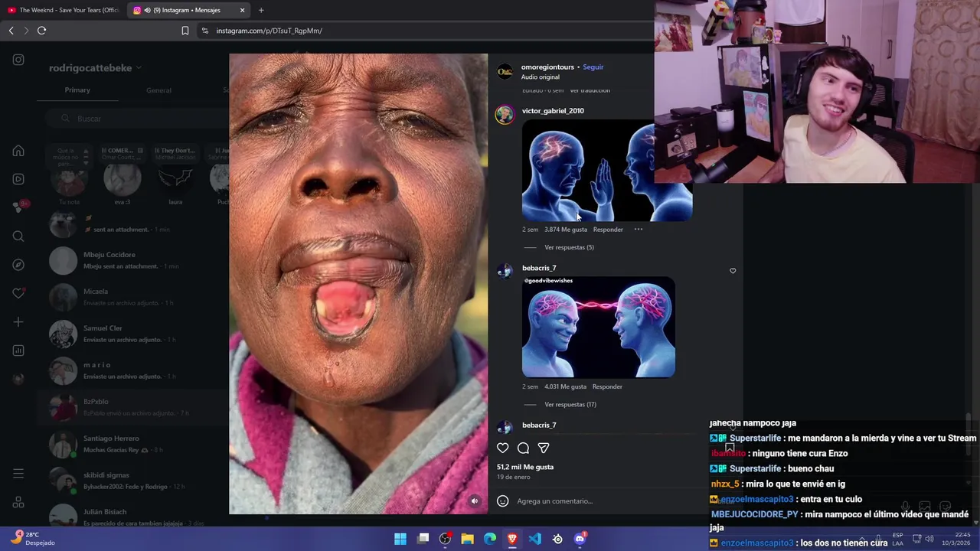
Task: Click the browser forward arrow
Action: 26,31
